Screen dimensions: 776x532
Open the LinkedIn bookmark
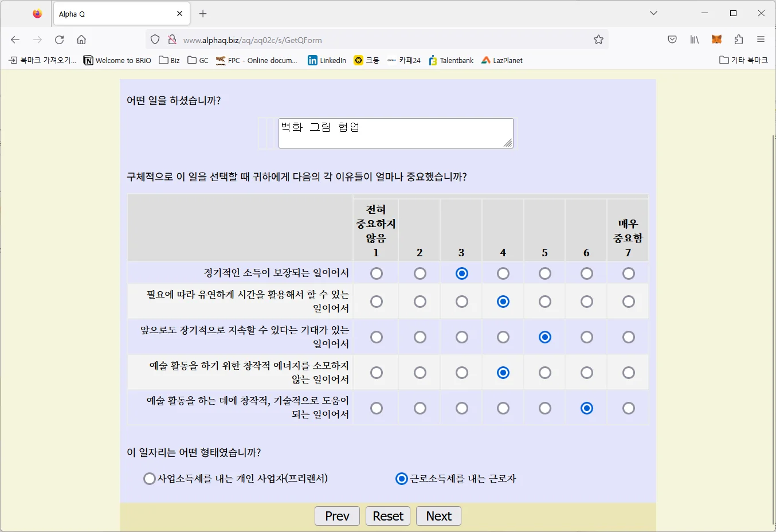327,60
